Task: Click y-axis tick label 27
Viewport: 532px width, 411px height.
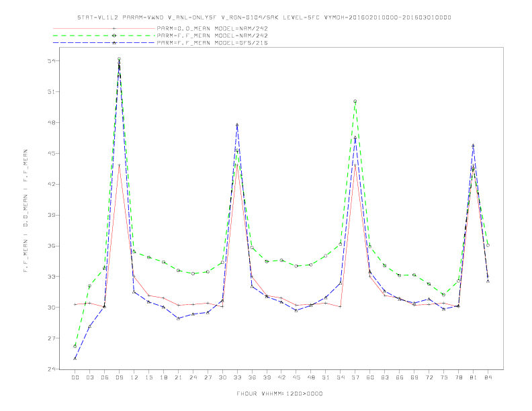Action: click(x=52, y=338)
